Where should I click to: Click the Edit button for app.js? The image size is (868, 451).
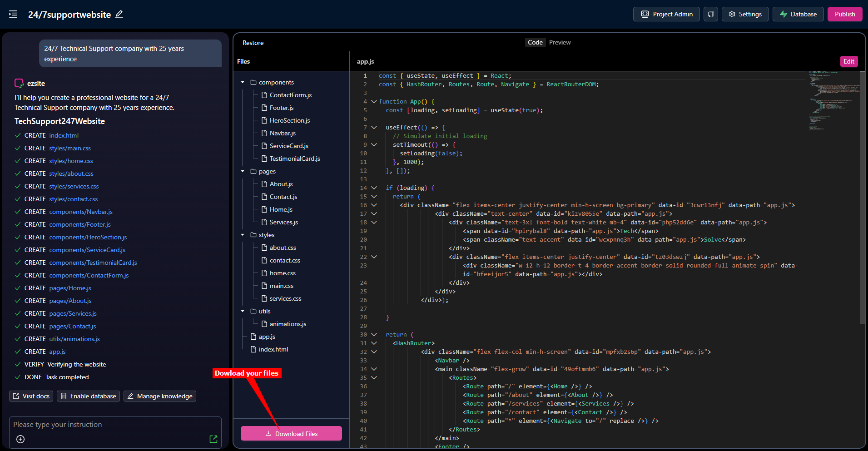coord(849,61)
